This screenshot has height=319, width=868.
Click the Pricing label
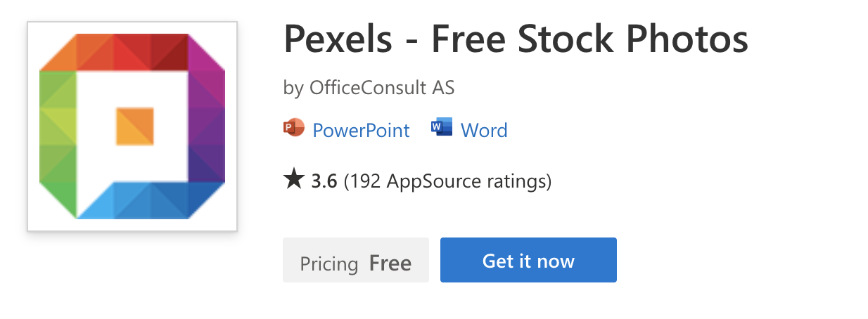pyautogui.click(x=329, y=264)
